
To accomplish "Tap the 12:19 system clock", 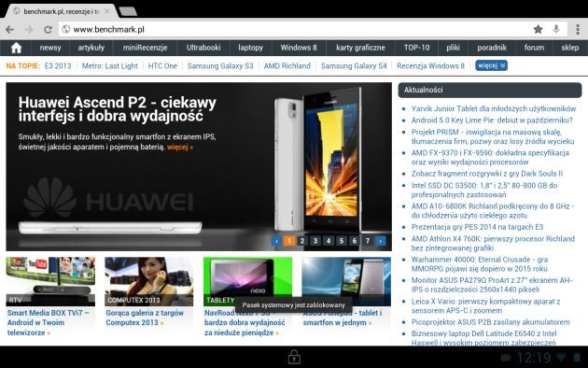I will point(534,358).
